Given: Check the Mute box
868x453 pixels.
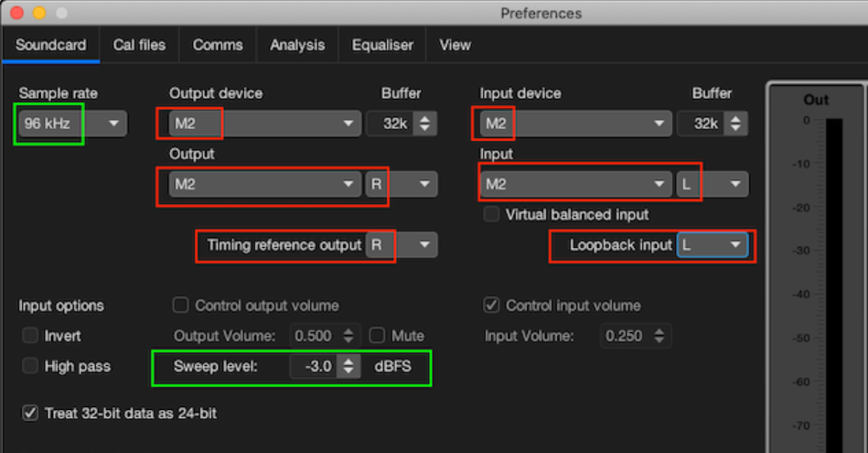Looking at the screenshot, I should coord(377,336).
